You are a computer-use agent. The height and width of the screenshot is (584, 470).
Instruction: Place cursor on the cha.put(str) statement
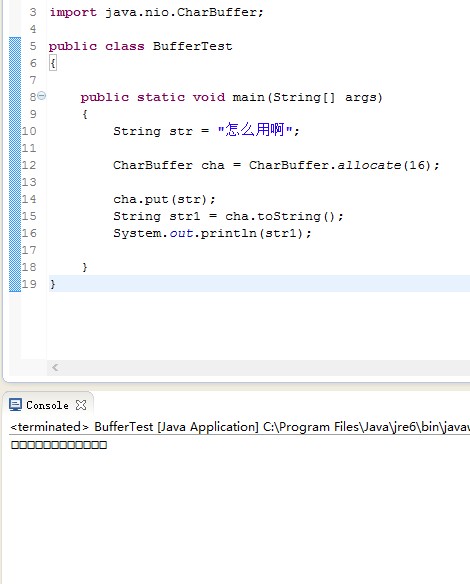[x=164, y=199]
